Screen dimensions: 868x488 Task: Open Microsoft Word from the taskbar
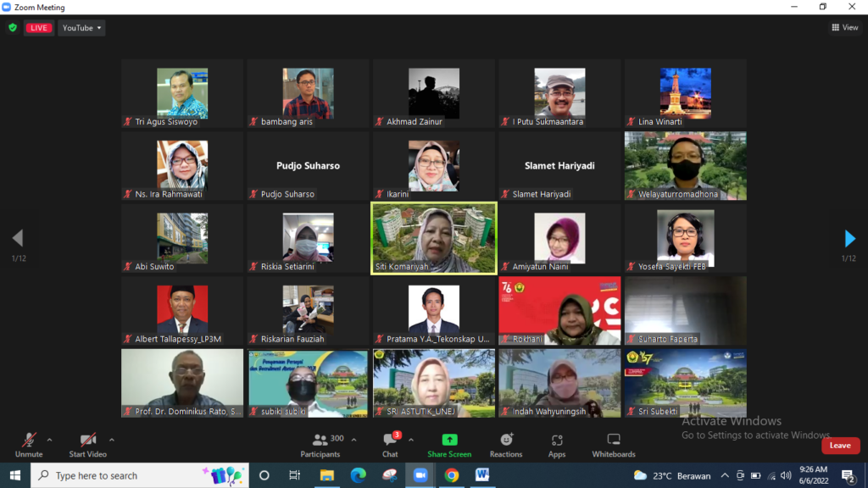(x=482, y=475)
